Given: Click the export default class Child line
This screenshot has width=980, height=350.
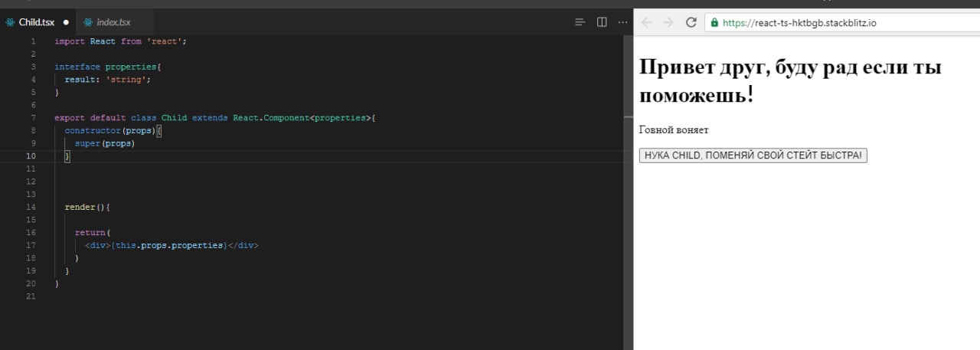Looking at the screenshot, I should [215, 118].
